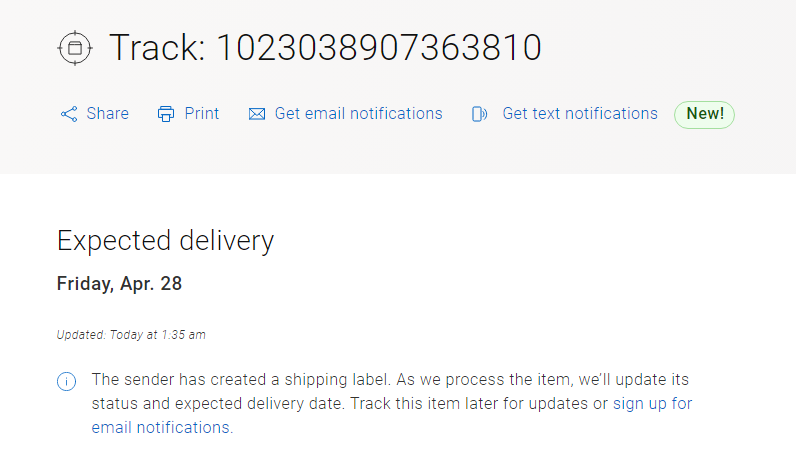Click the Expected delivery heading
Image resolution: width=796 pixels, height=476 pixels.
[x=165, y=241]
